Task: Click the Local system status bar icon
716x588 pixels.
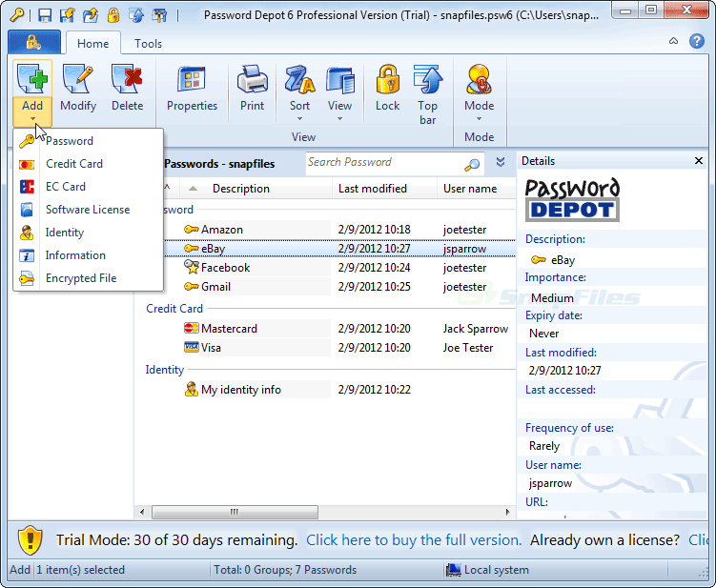Action: (454, 570)
